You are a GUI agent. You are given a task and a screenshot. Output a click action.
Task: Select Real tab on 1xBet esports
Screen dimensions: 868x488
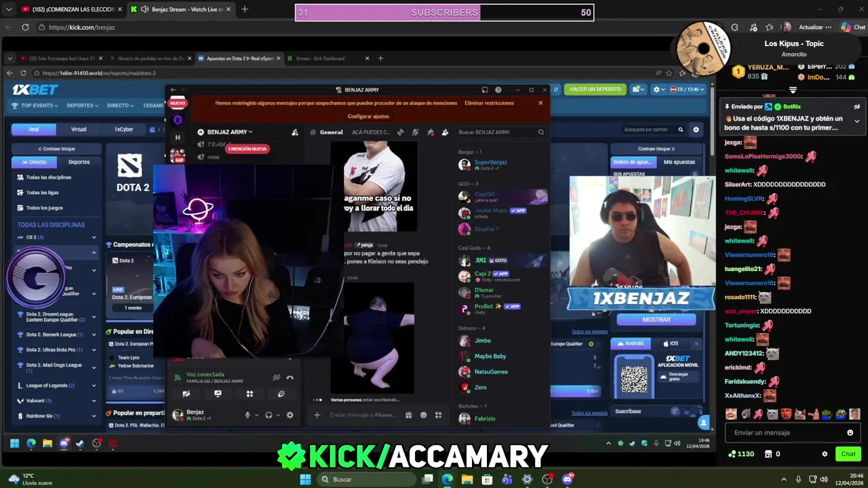coord(34,129)
